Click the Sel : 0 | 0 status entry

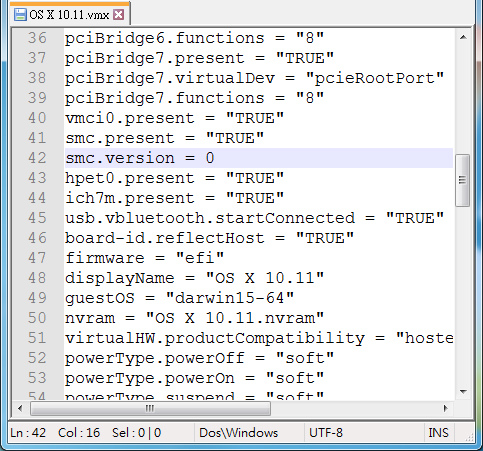[x=137, y=433]
